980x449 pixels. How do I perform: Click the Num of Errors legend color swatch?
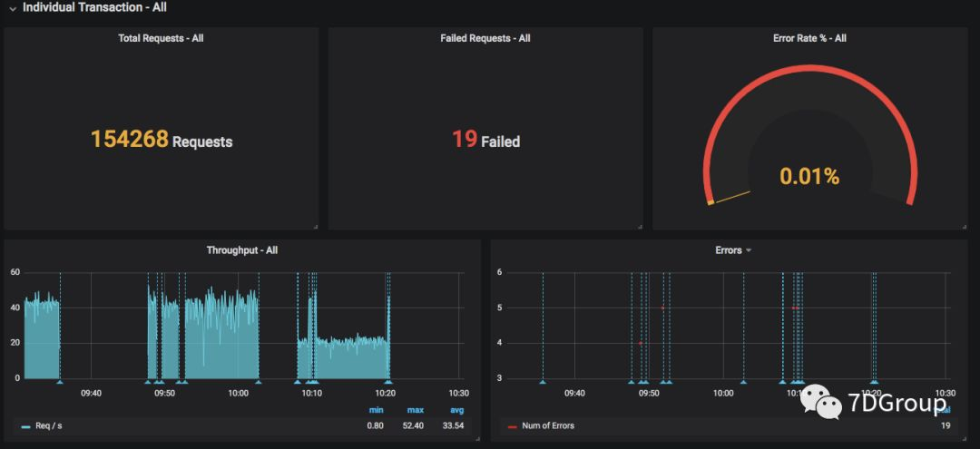513,426
